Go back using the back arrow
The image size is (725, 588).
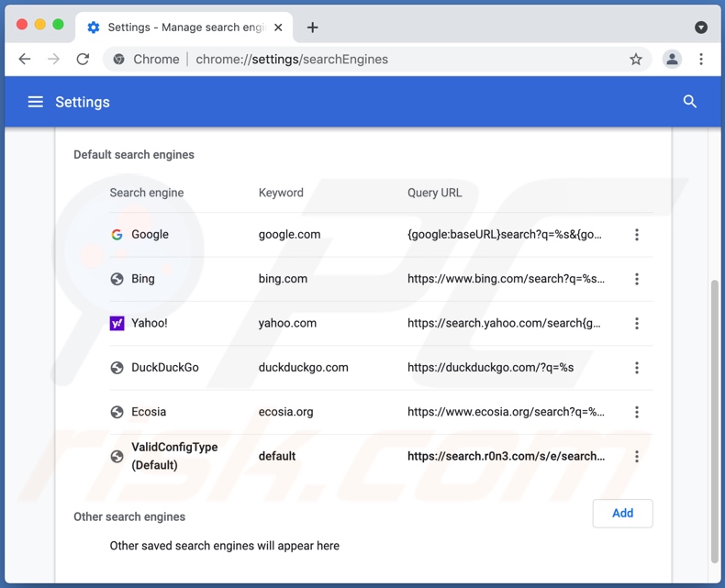[25, 60]
